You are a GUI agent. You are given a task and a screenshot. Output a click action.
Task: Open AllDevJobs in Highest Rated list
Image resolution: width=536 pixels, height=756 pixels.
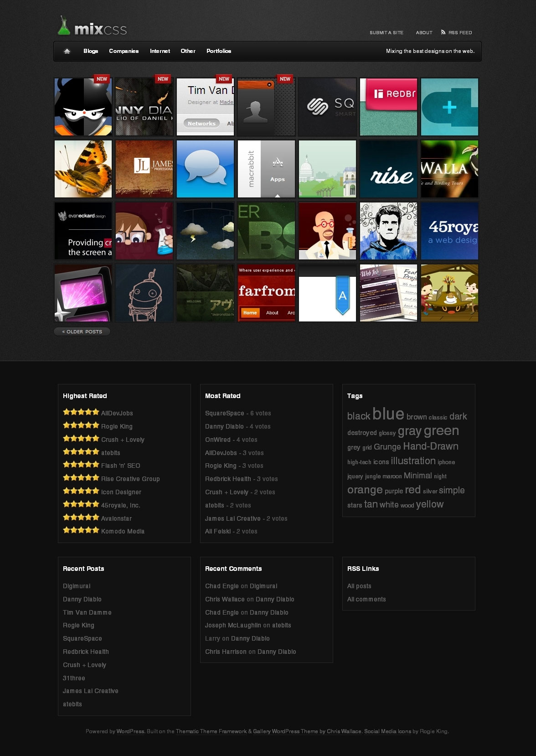(117, 413)
